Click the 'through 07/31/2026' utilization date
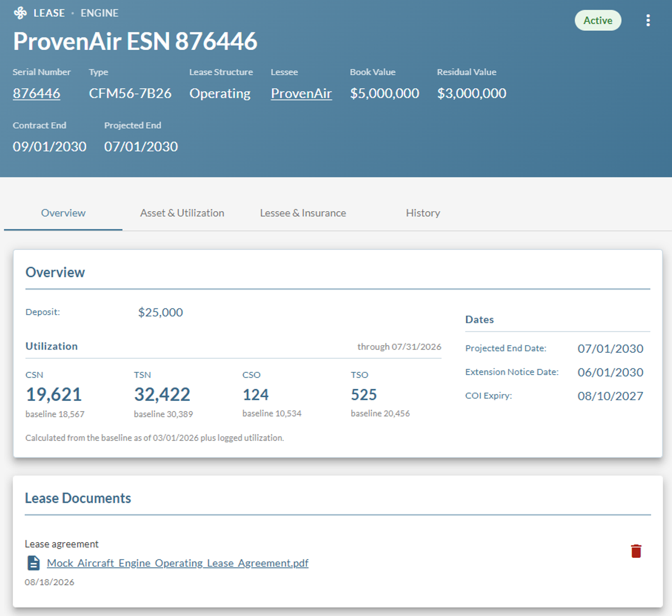The width and height of the screenshot is (672, 616). [399, 347]
